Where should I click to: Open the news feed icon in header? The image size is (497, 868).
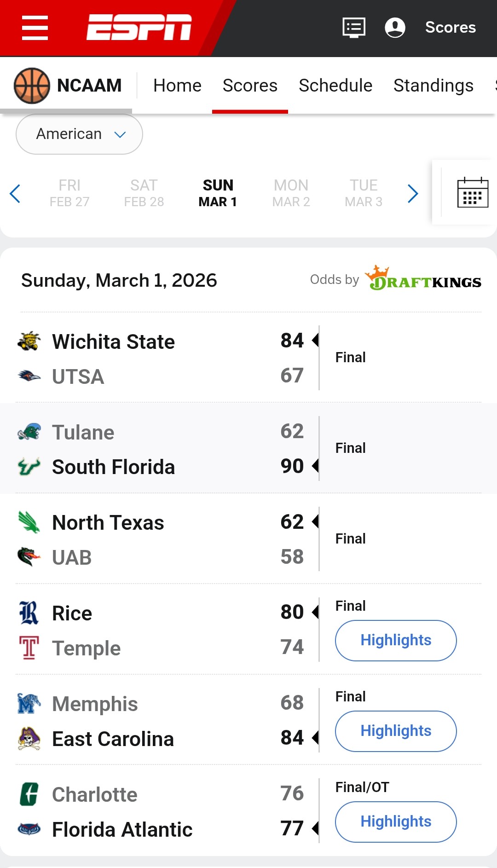pos(354,28)
